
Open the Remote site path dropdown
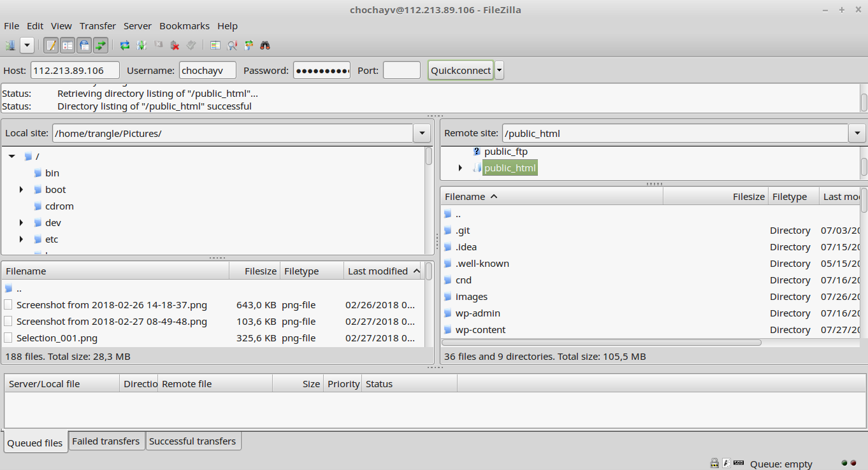click(x=857, y=133)
